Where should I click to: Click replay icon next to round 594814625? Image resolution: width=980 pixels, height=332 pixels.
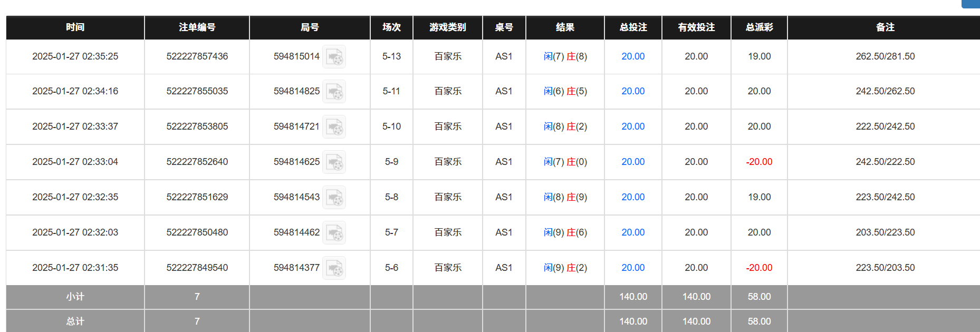tap(334, 162)
